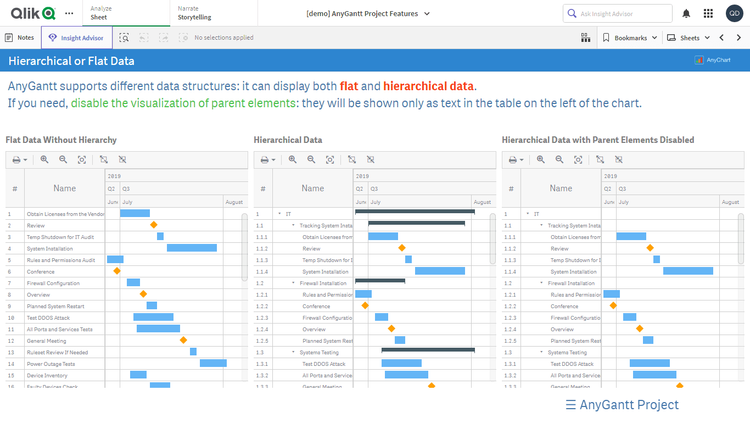Viewport: 750px width, 422px height.
Task: Zoom in on the Flat Data Gantt chart
Action: [x=44, y=159]
